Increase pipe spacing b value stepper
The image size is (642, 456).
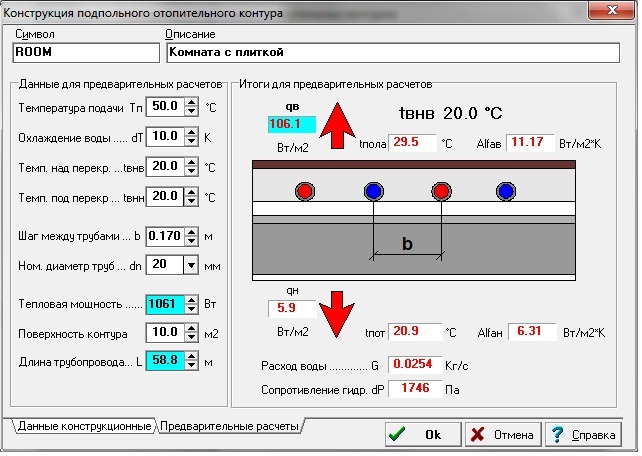tap(191, 232)
